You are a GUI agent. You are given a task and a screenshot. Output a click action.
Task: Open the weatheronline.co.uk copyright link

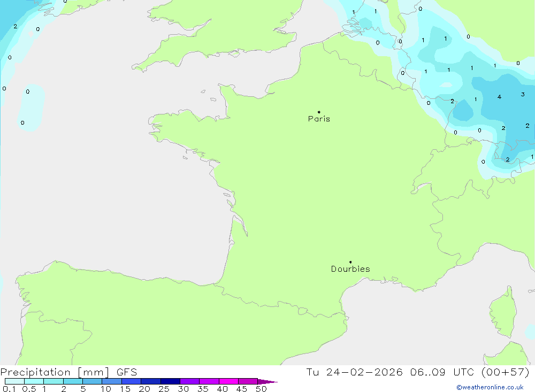click(x=490, y=387)
